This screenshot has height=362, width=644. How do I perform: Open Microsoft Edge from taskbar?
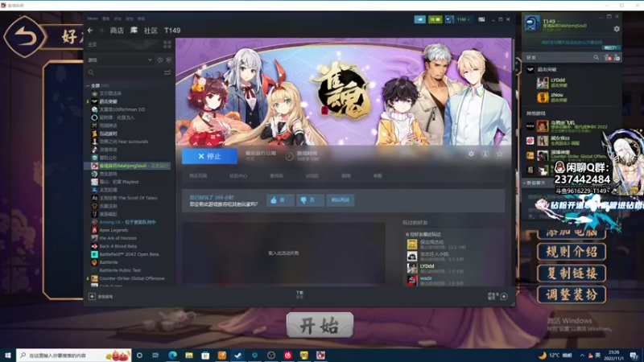[172, 355]
